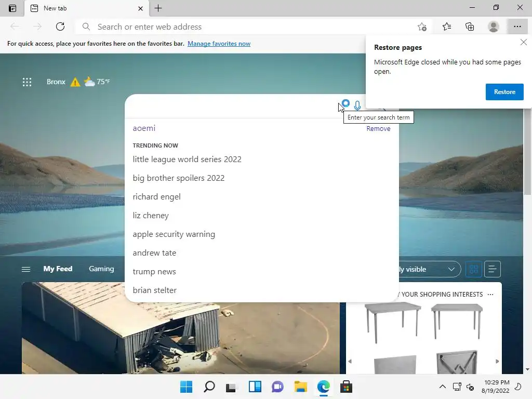Open the feed hamburger menu
Viewport: 532px width, 399px height.
26,269
